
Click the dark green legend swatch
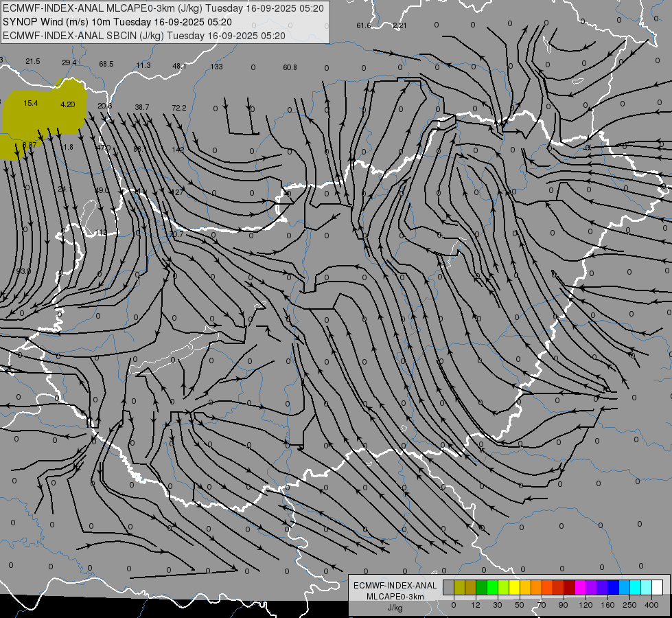point(482,587)
